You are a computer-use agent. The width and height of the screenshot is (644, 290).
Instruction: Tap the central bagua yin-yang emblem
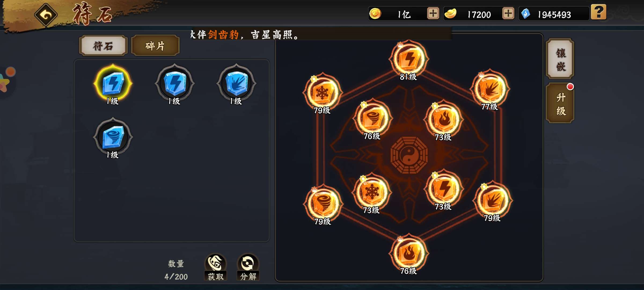409,155
